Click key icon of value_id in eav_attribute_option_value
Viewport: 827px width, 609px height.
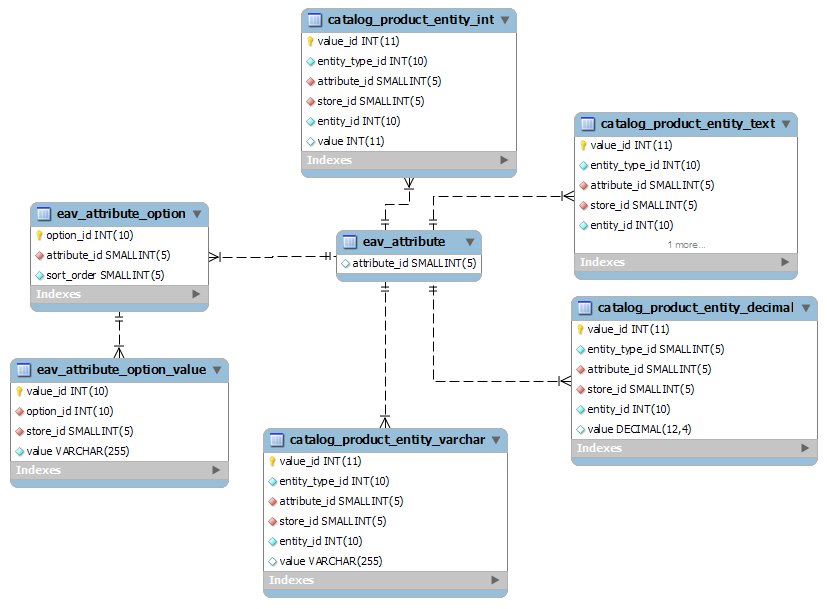(x=19, y=391)
